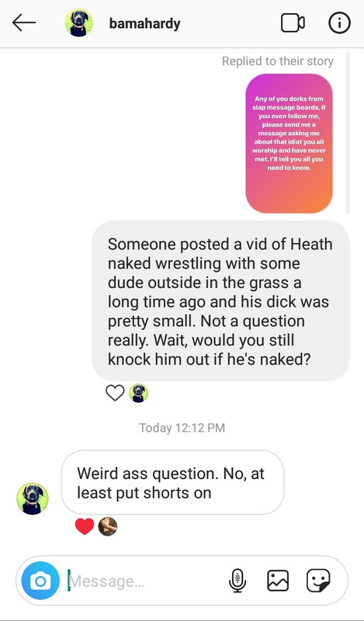Image resolution: width=364 pixels, height=621 pixels.
Task: Open bamahardy profile picture in header
Action: coord(79,23)
